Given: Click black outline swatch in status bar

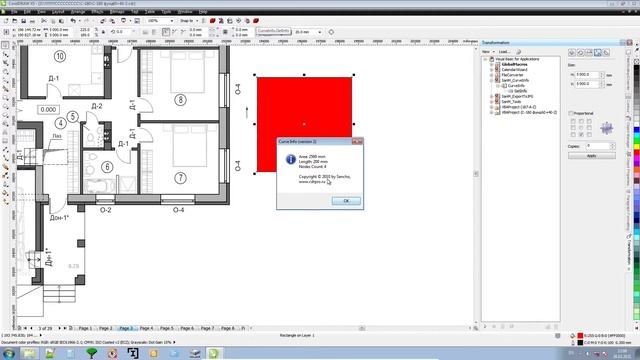Looking at the screenshot, I should [580, 342].
